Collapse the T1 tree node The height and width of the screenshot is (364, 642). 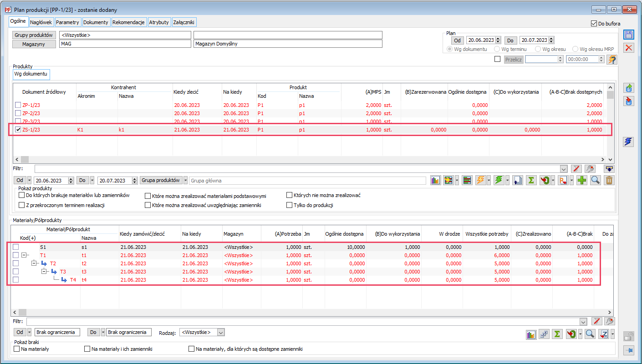click(24, 255)
